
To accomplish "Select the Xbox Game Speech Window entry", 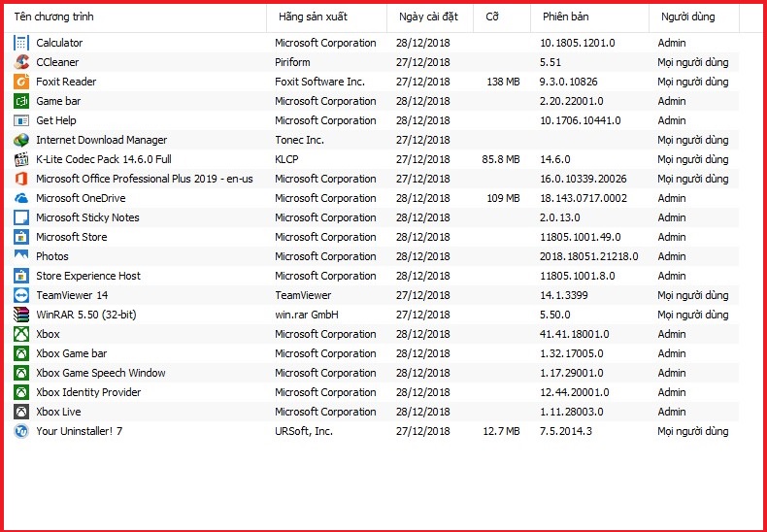I will [371, 373].
